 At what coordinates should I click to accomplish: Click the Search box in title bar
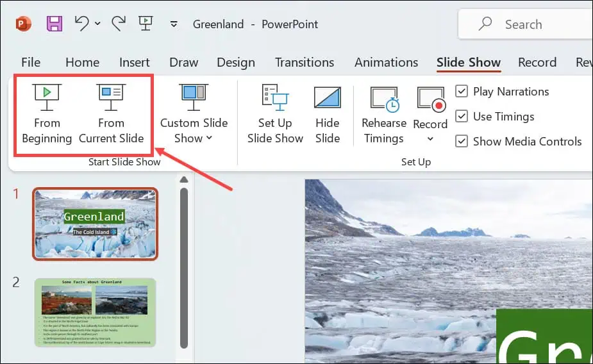pos(525,24)
